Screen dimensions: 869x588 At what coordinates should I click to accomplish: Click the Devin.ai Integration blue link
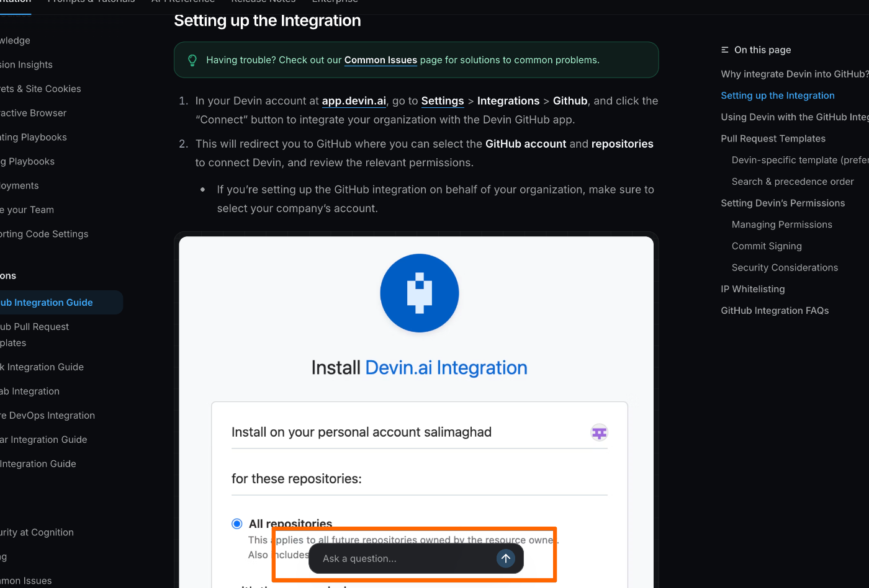[446, 368]
